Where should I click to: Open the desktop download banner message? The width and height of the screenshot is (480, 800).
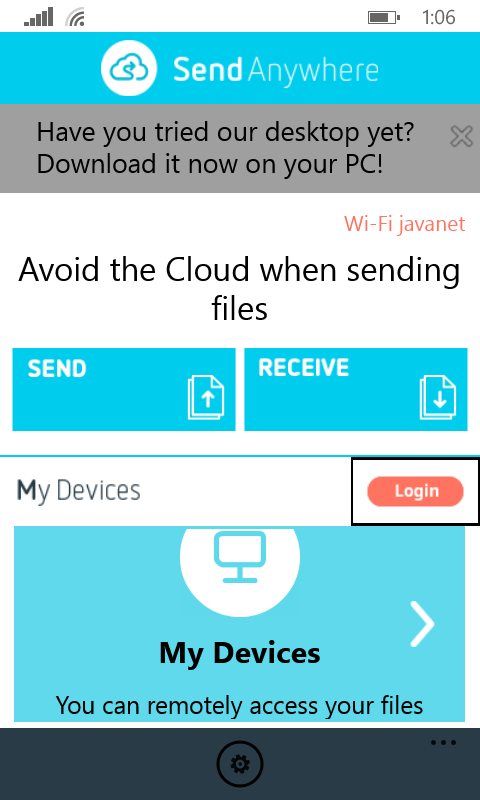coord(225,148)
